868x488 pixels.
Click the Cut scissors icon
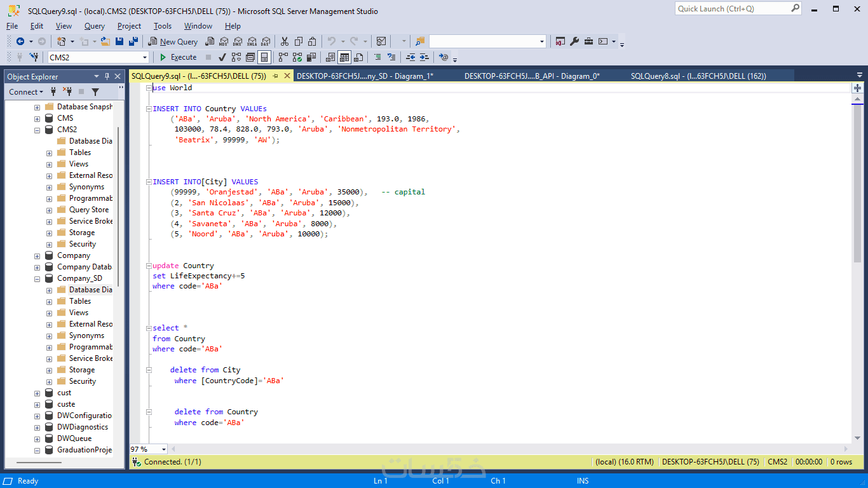click(284, 41)
